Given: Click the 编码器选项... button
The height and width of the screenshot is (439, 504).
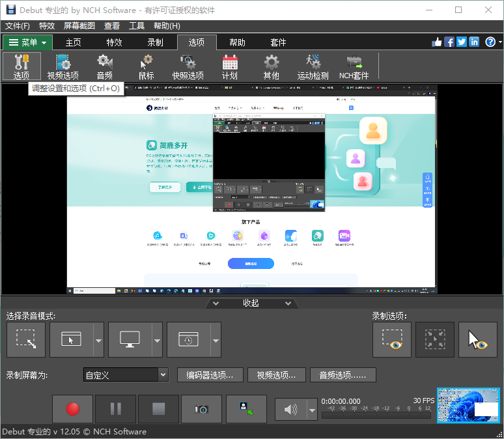Looking at the screenshot, I should click(x=210, y=375).
